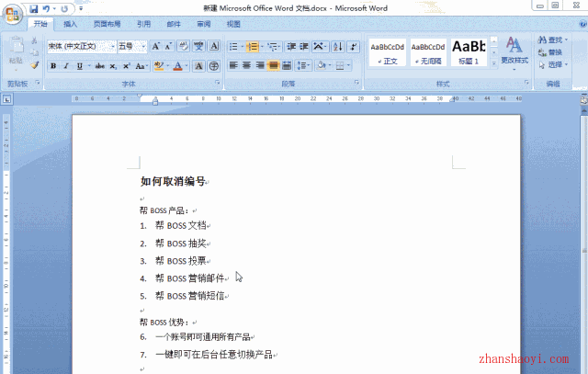Open the font name combo box

[82, 47]
